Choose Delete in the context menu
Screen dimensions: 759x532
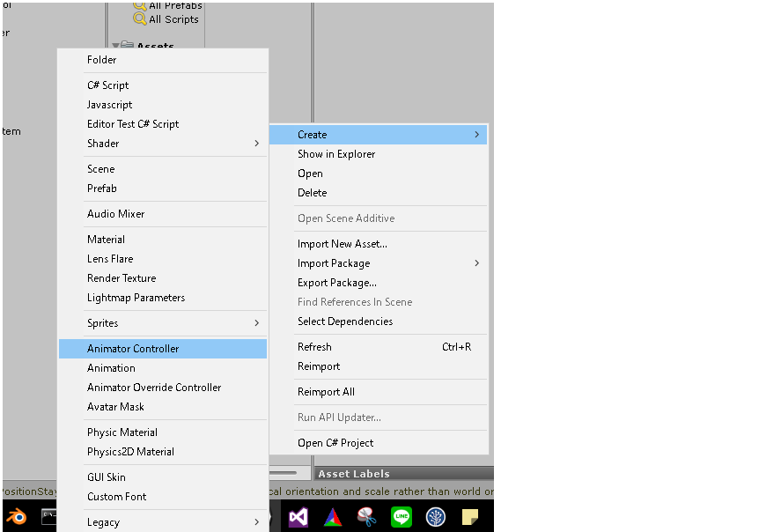[x=378, y=193]
